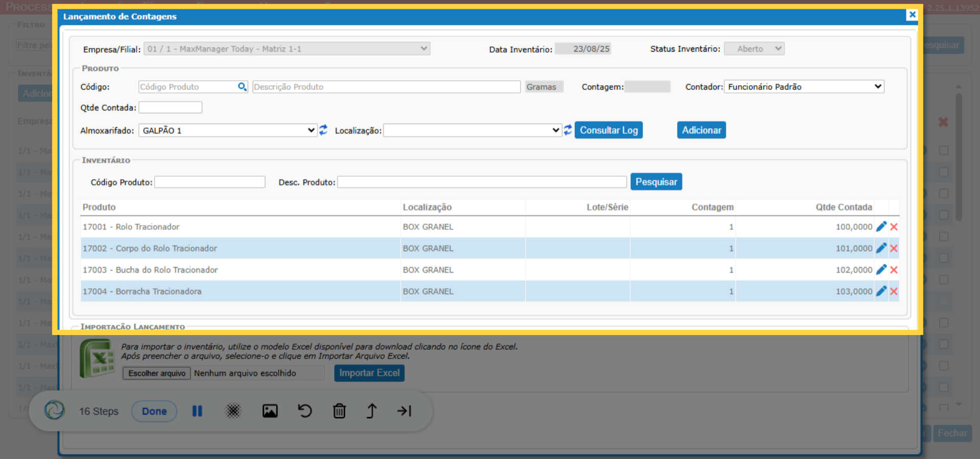Click the product code search magnifier icon
Viewport: 980px width, 459px height.
pos(242,87)
